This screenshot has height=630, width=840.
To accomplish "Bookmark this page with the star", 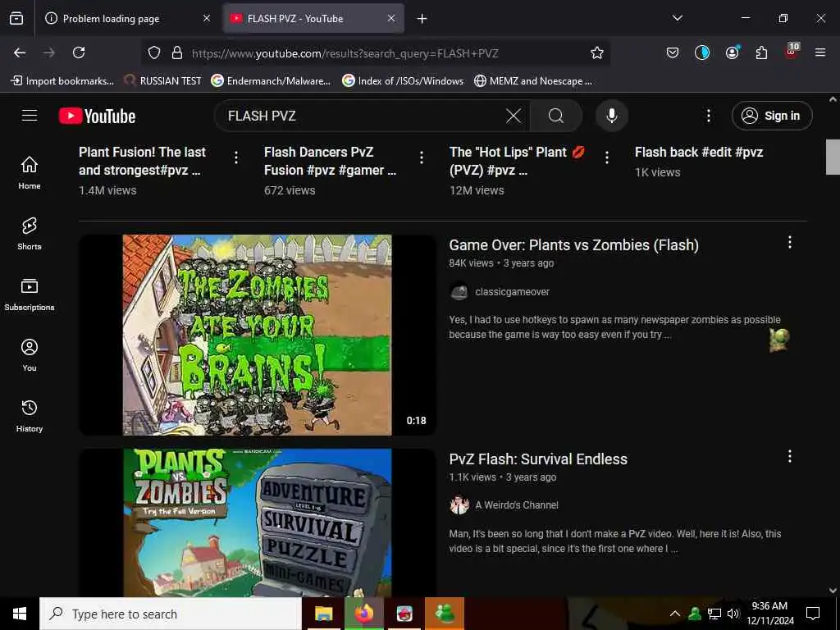I will pos(597,52).
